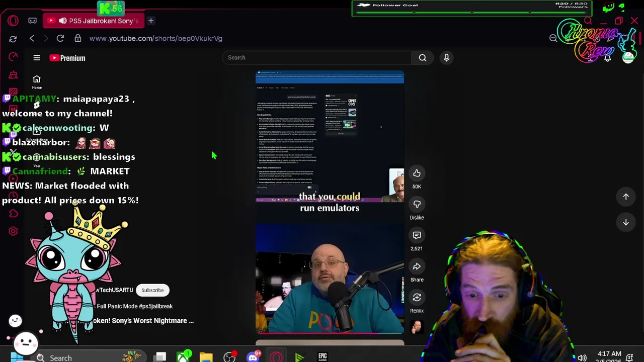
Task: Go back to the previous page
Action: (x=32, y=38)
